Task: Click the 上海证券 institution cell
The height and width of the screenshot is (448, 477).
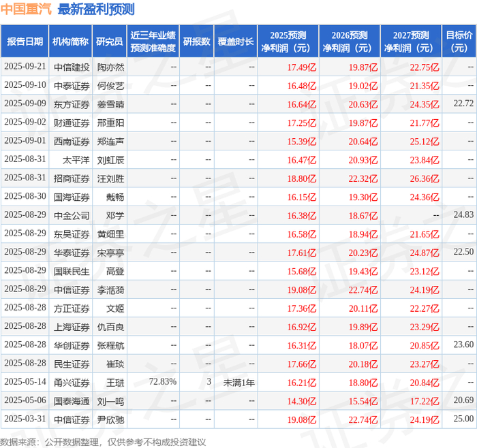Action: point(72,327)
